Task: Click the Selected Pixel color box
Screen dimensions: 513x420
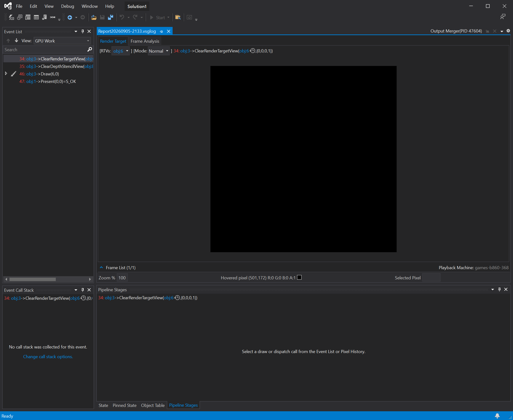Action: [x=431, y=277]
